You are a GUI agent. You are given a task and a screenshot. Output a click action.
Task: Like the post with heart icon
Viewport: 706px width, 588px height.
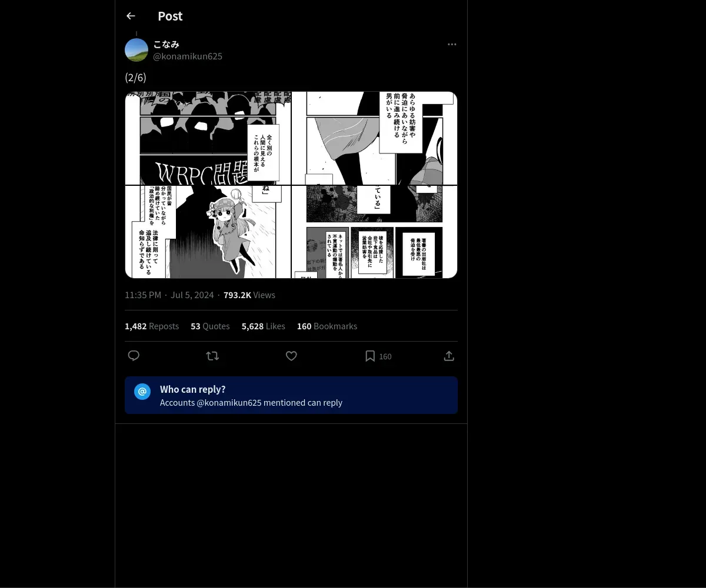291,356
